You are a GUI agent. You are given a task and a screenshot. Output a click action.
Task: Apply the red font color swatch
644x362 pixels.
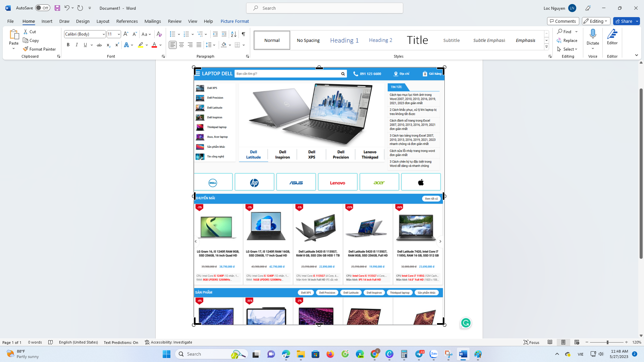pos(154,45)
